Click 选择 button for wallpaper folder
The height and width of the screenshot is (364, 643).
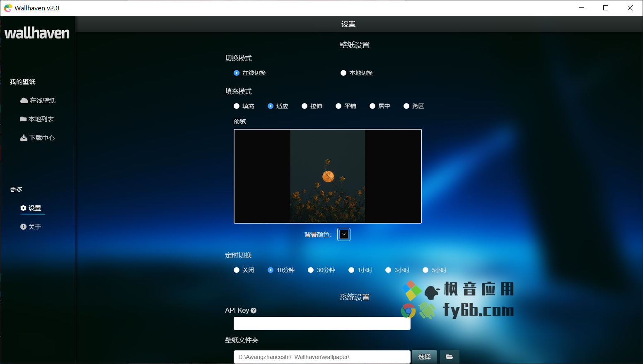click(x=424, y=357)
